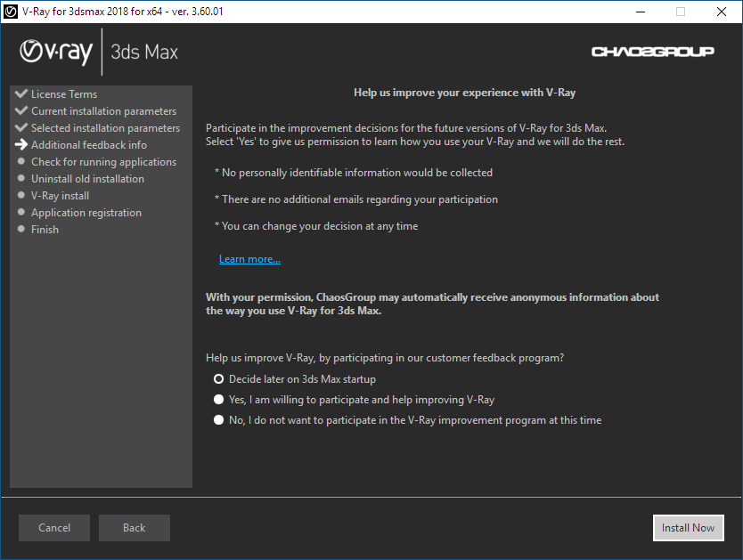
Task: Click bullet icon beside V-Ray install
Action: tap(21, 195)
